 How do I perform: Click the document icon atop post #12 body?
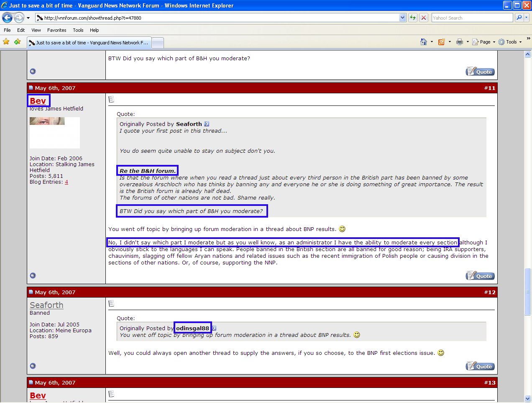(x=111, y=303)
